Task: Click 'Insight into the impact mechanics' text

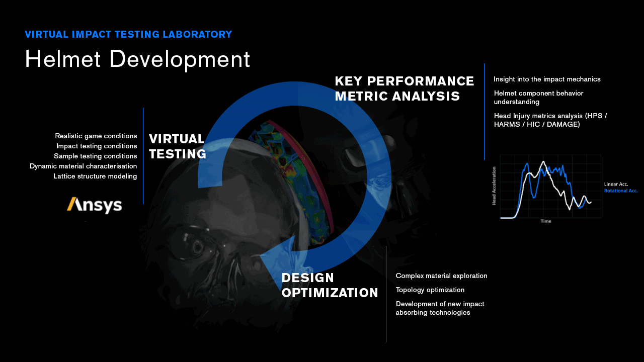Action: (547, 79)
